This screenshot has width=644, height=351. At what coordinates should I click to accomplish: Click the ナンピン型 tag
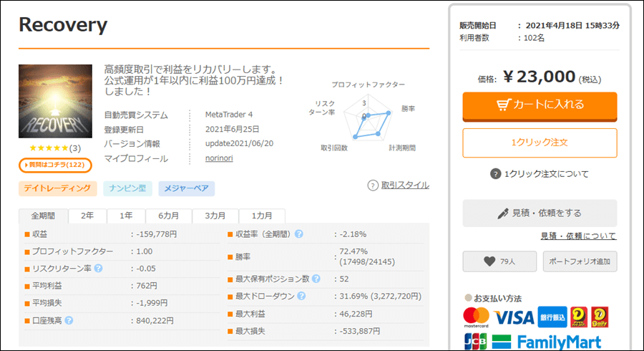(x=128, y=188)
